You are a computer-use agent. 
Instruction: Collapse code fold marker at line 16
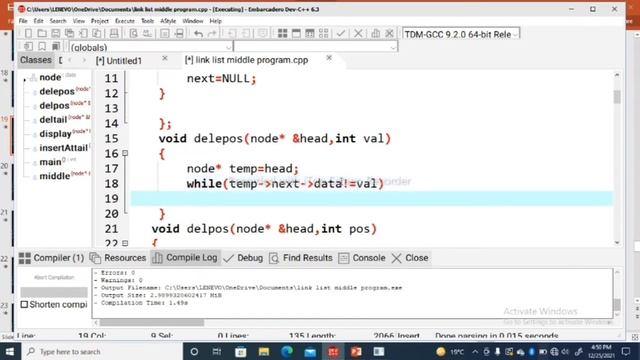pos(125,153)
